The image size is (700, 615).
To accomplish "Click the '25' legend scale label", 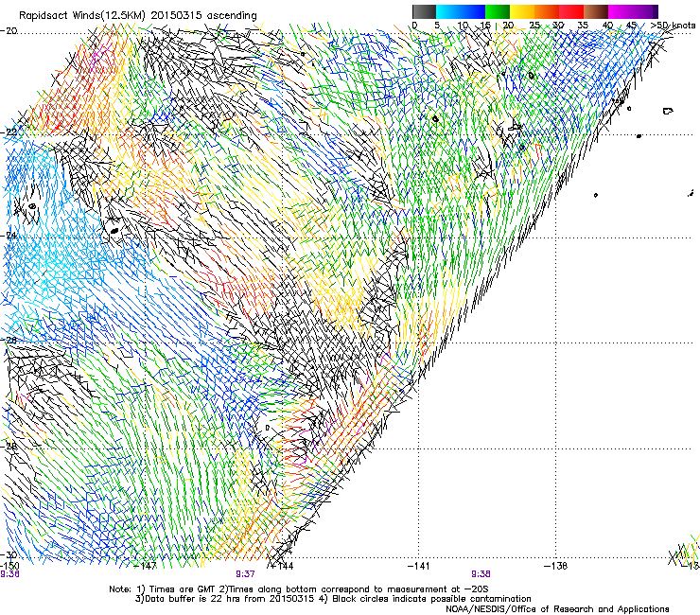I will (534, 26).
